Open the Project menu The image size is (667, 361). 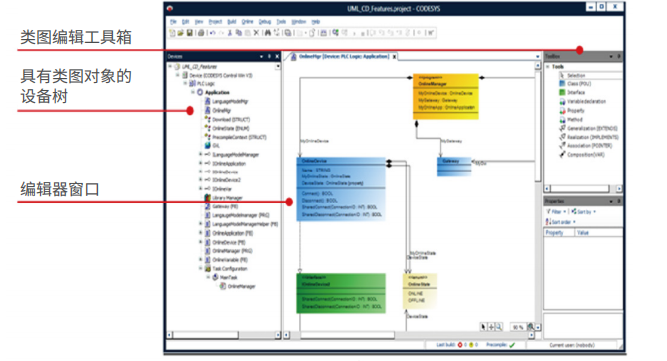click(215, 22)
